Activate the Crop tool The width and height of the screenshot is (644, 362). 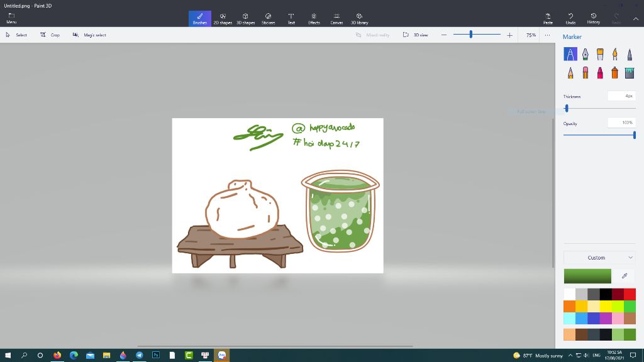[50, 35]
